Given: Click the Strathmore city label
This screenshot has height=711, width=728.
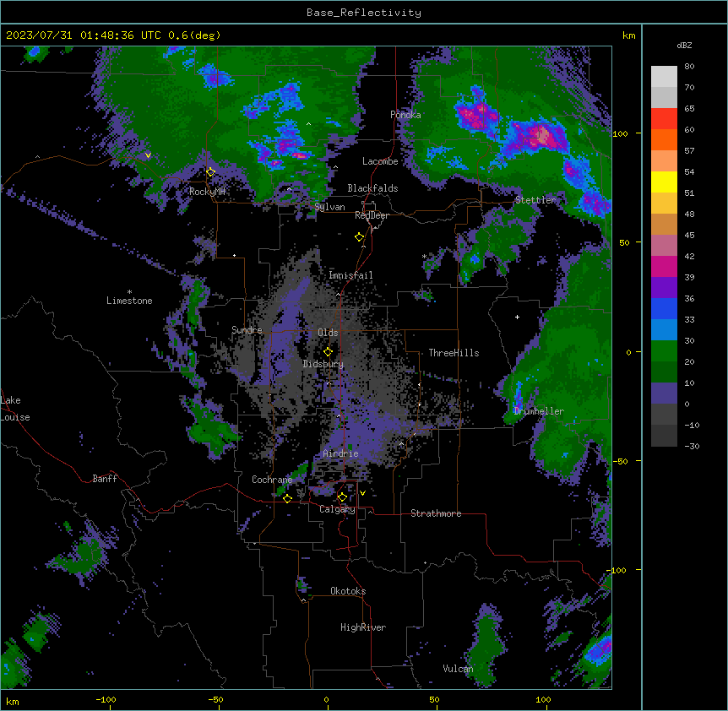Looking at the screenshot, I should click(x=436, y=513).
